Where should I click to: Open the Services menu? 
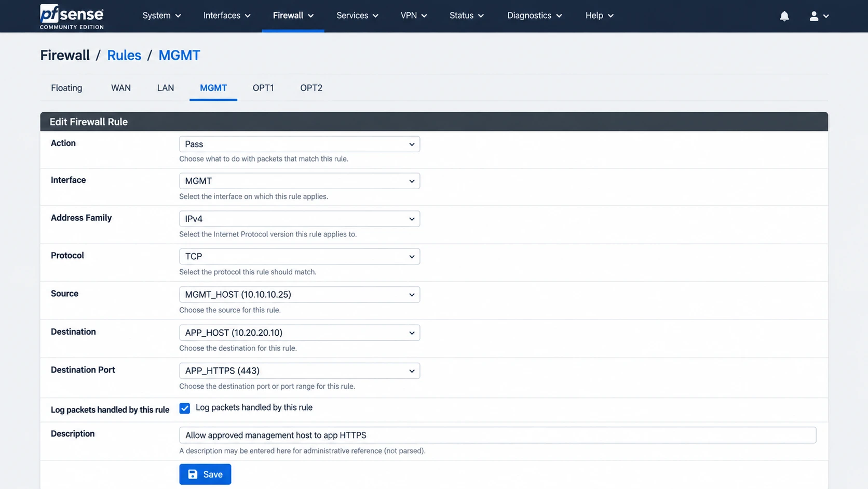357,16
